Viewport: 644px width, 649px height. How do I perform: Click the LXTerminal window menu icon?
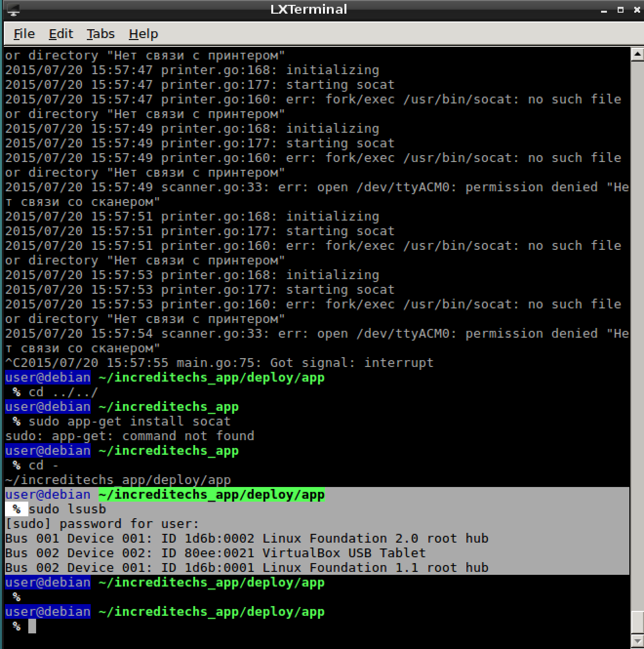(x=13, y=9)
